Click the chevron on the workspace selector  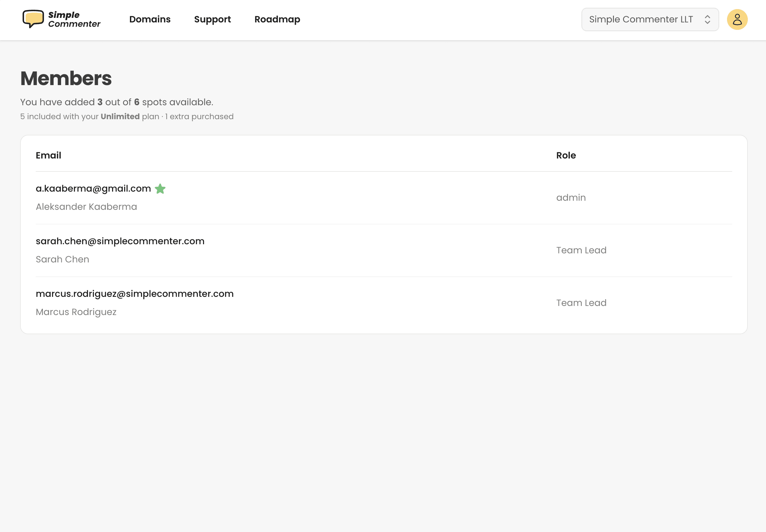click(x=708, y=19)
